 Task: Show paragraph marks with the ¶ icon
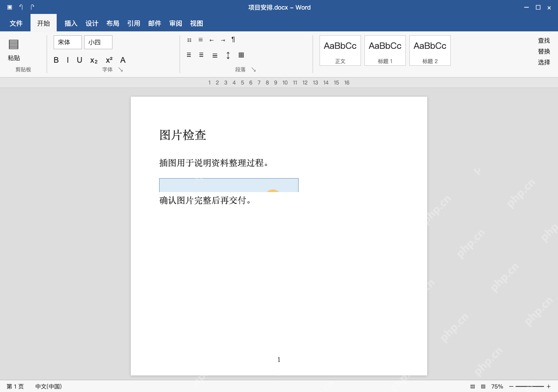[233, 40]
